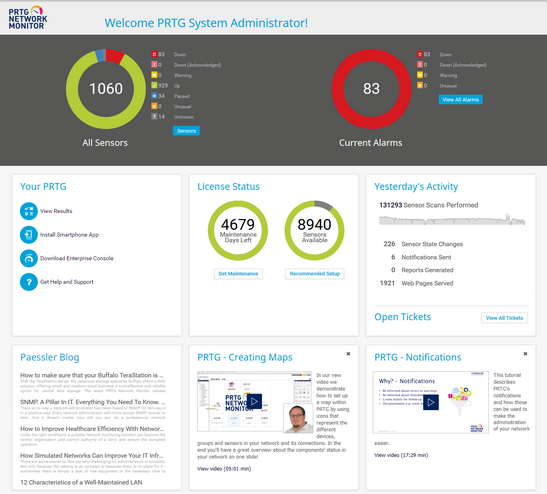Click Down (Acknowledged) icon in Current Alarms

[x=420, y=65]
